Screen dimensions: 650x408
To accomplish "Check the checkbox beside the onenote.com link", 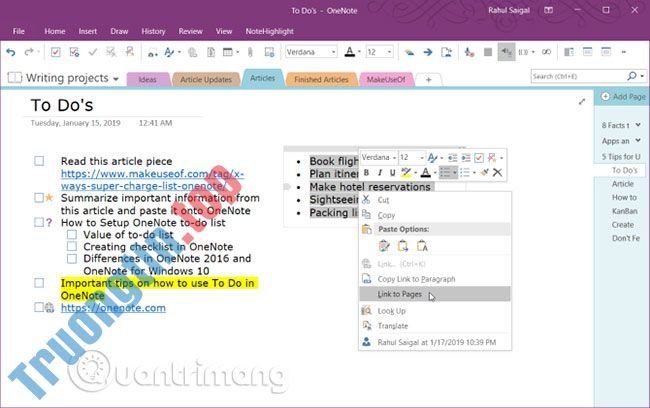I will point(39,307).
